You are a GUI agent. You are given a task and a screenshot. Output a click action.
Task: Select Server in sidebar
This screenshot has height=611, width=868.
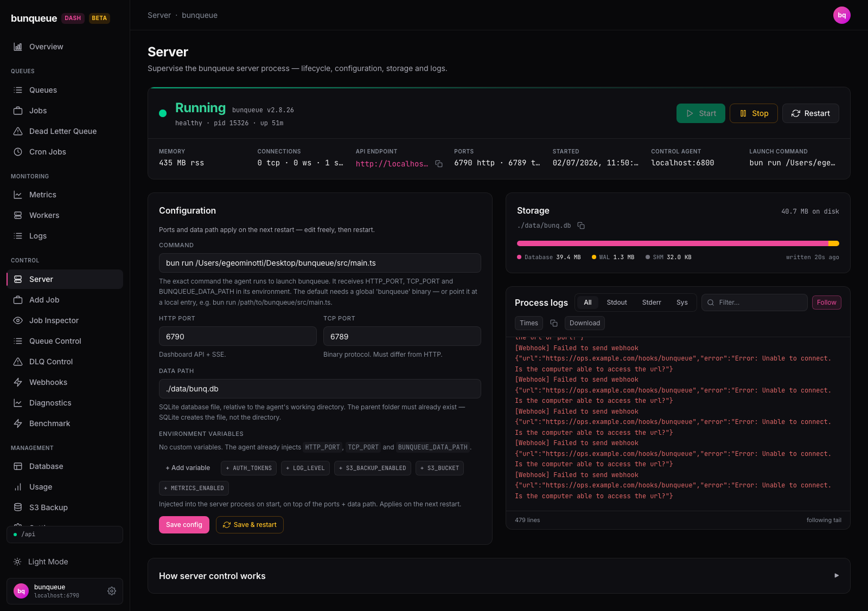coord(65,279)
